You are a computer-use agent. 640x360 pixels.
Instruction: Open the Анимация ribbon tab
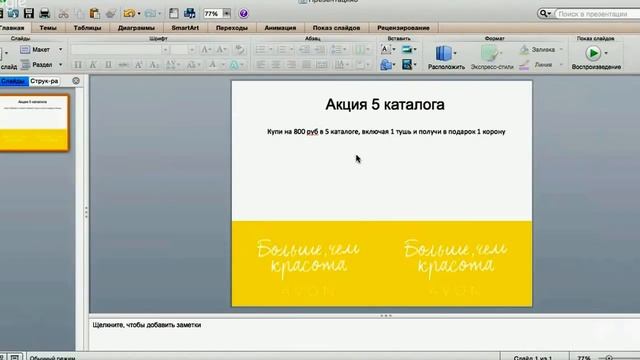[x=280, y=28]
